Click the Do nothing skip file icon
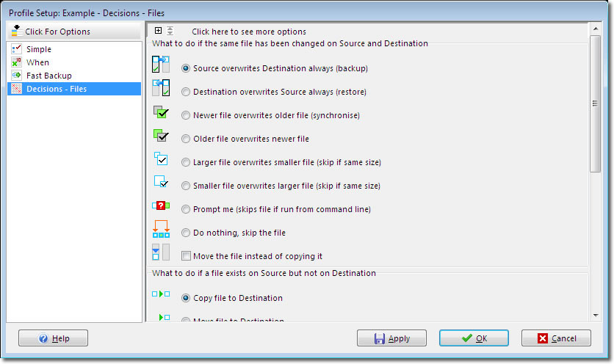Image resolution: width=614 pixels, height=364 pixels. (161, 229)
